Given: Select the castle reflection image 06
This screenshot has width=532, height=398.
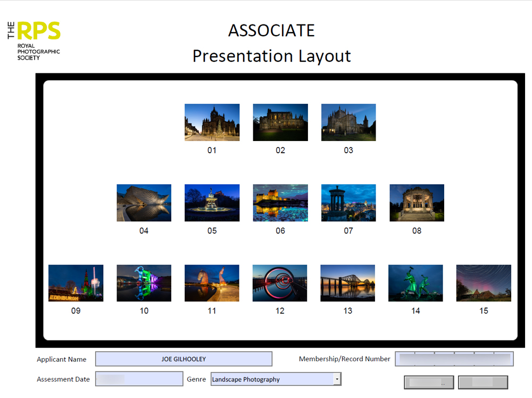Looking at the screenshot, I should click(x=280, y=203).
